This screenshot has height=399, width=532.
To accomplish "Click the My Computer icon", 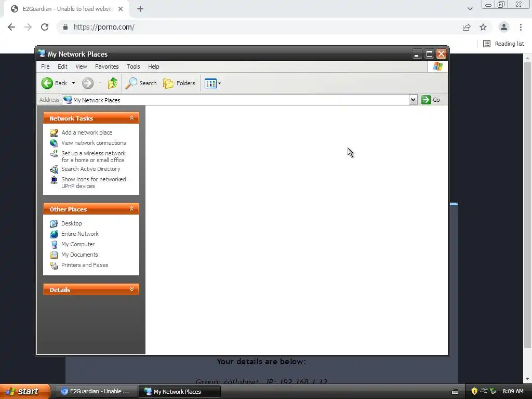I will (x=54, y=244).
